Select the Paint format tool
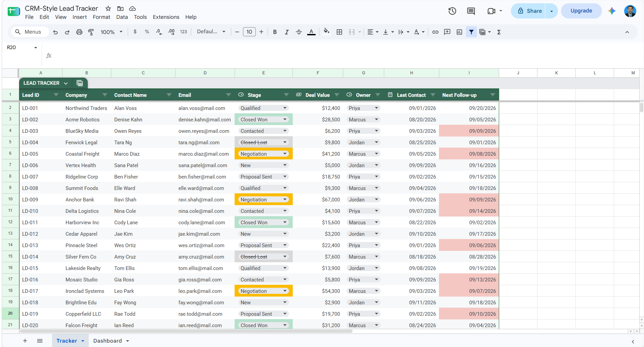The image size is (644, 347). 91,32
